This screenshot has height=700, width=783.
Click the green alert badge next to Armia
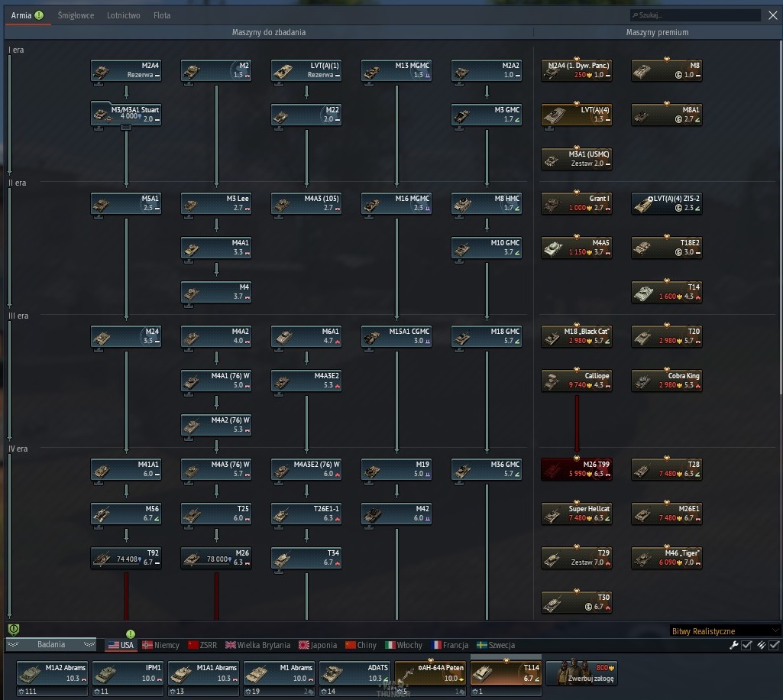(x=39, y=15)
